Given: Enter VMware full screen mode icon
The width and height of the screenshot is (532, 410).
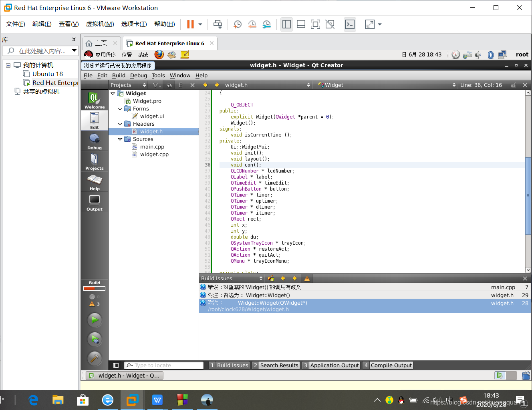Looking at the screenshot, I should [315, 24].
